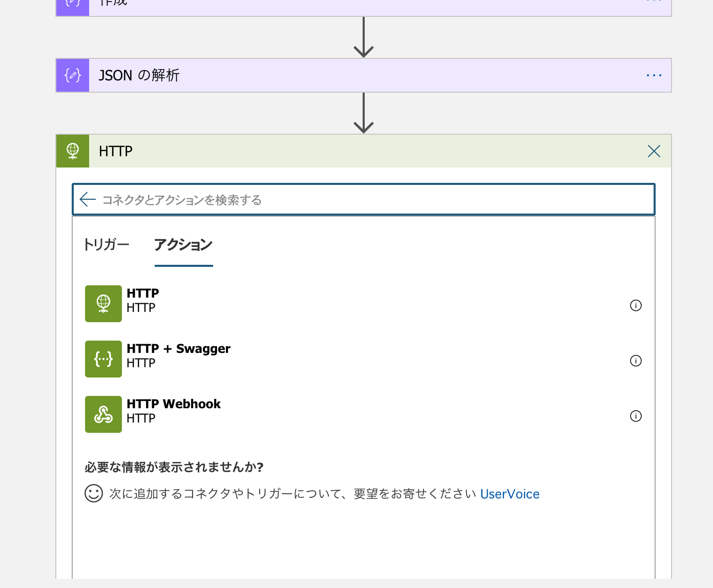
Task: Open the JSON の解析 action card
Action: pos(364,75)
